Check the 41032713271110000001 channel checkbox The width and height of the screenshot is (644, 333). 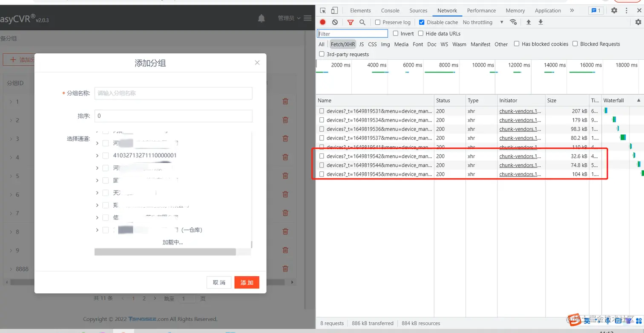click(x=106, y=156)
